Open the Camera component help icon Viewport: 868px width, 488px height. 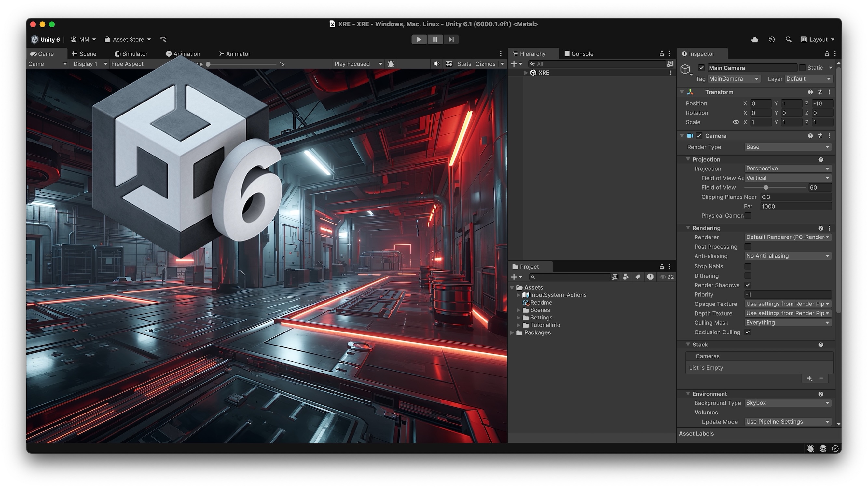coord(810,136)
